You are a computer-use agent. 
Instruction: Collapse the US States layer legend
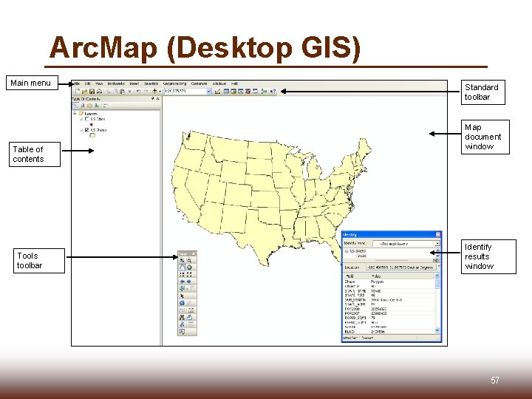[81, 130]
